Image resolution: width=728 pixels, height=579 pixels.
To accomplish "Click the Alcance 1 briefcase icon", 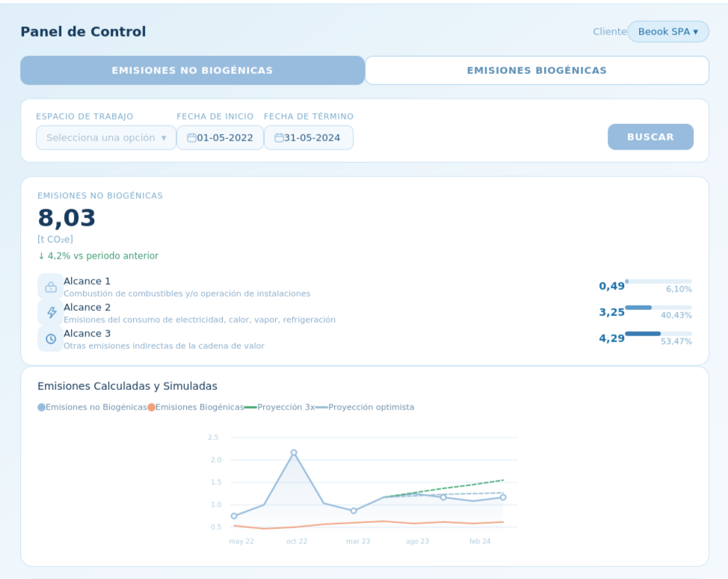I will [x=51, y=287].
